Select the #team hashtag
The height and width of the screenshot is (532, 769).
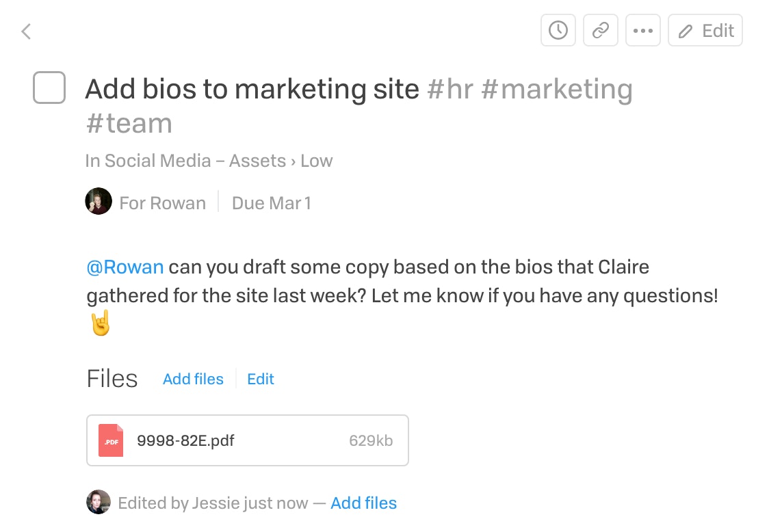(129, 123)
